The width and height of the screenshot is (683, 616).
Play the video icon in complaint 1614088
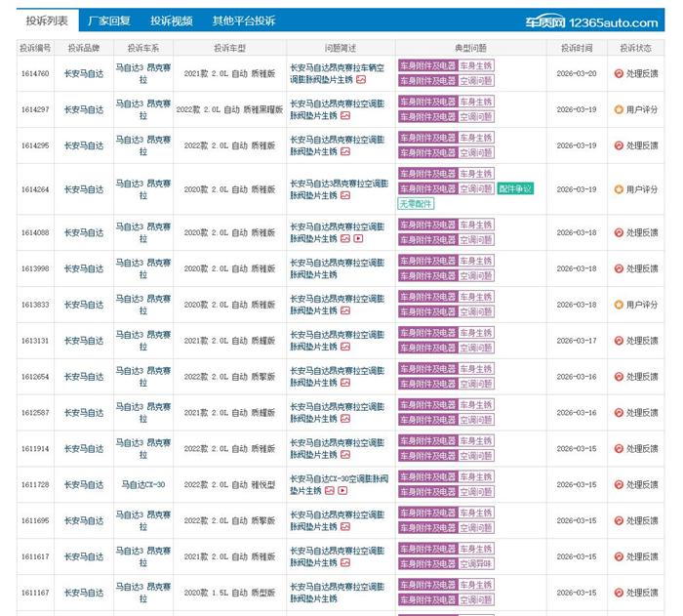[x=358, y=238]
